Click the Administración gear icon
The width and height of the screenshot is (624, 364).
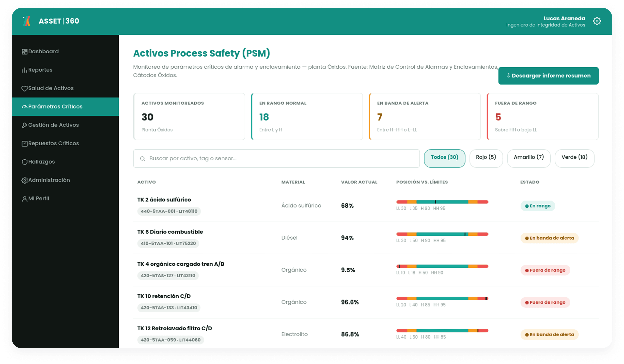click(25, 180)
